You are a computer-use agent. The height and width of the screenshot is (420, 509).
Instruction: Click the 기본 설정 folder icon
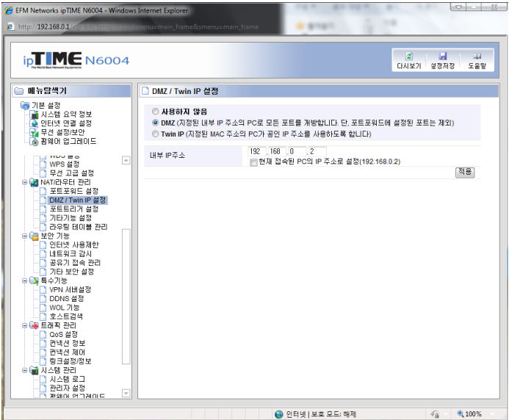25,105
